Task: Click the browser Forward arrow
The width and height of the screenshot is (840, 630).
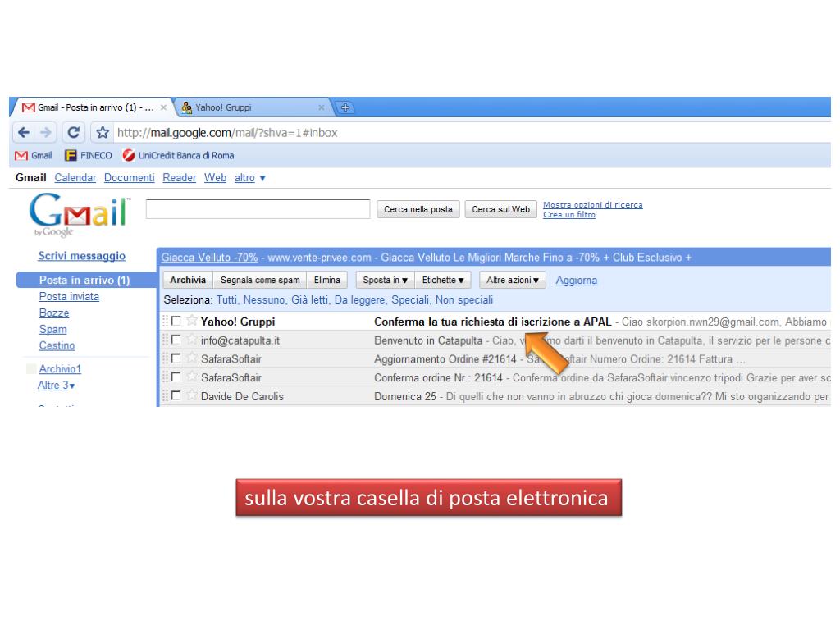Action: pyautogui.click(x=46, y=132)
